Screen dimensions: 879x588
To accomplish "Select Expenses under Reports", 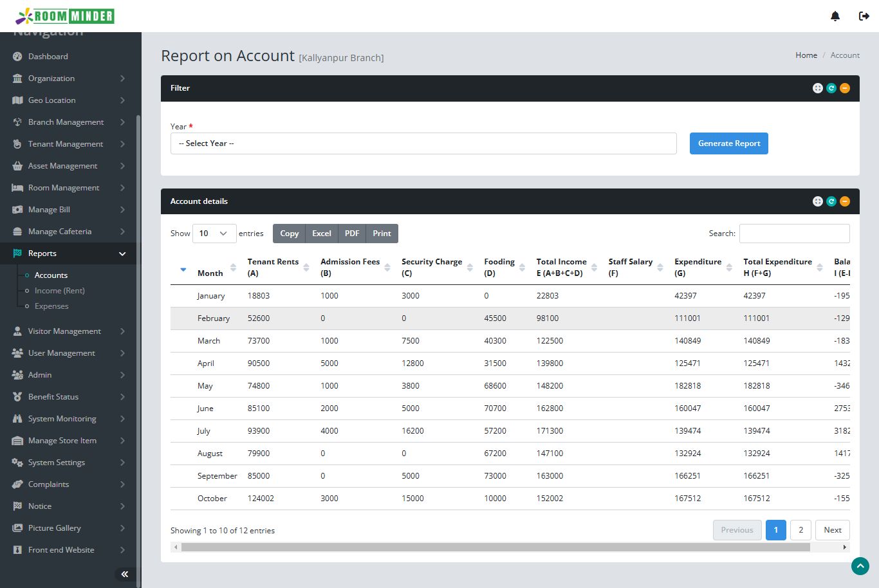I will [x=51, y=306].
